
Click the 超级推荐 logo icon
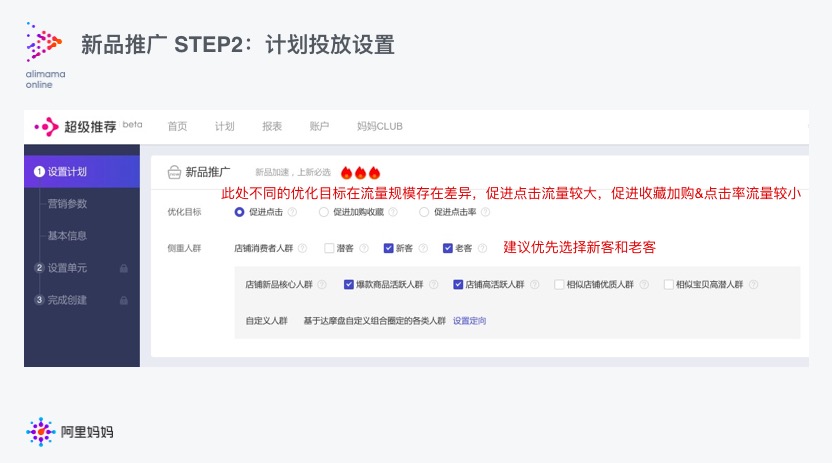[x=46, y=127]
